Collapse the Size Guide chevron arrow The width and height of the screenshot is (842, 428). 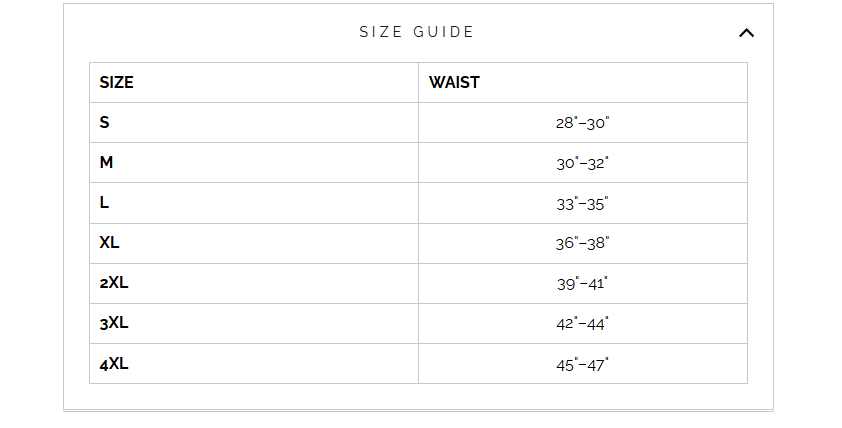pyautogui.click(x=746, y=33)
